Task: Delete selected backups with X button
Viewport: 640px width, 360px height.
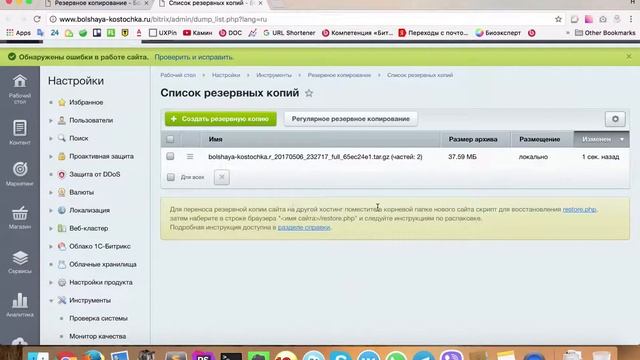Action: [x=222, y=177]
